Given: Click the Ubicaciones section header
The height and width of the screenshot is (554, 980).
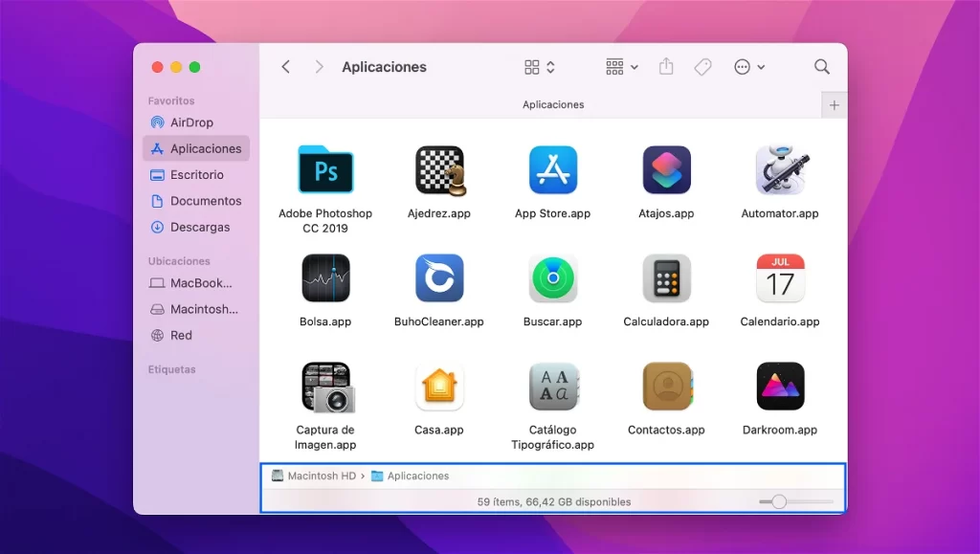Looking at the screenshot, I should (x=179, y=261).
